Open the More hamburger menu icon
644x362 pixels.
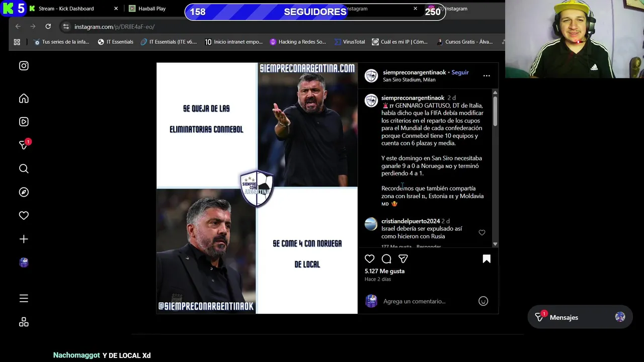click(x=24, y=299)
